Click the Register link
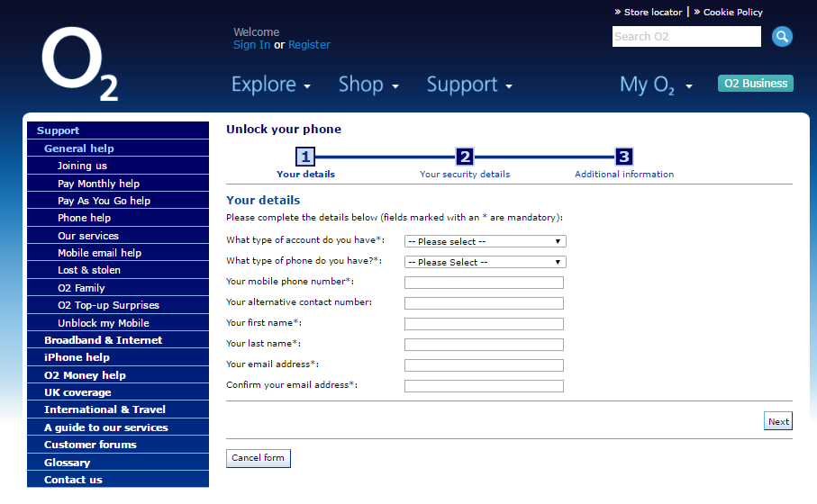 [309, 45]
